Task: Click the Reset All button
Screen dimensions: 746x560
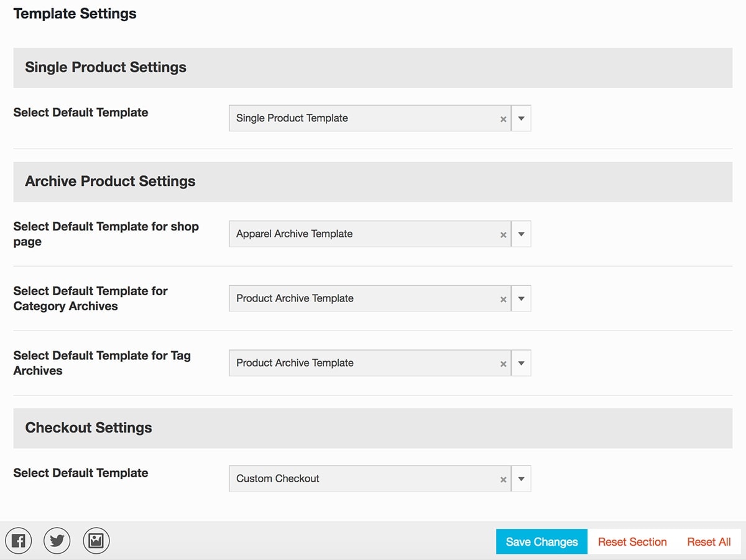Action: 709,541
